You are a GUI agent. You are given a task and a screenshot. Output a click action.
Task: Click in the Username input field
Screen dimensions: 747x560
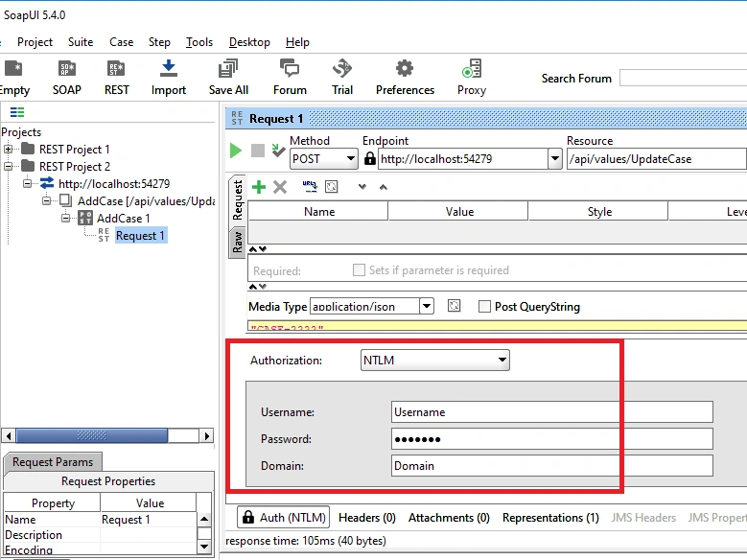(552, 411)
